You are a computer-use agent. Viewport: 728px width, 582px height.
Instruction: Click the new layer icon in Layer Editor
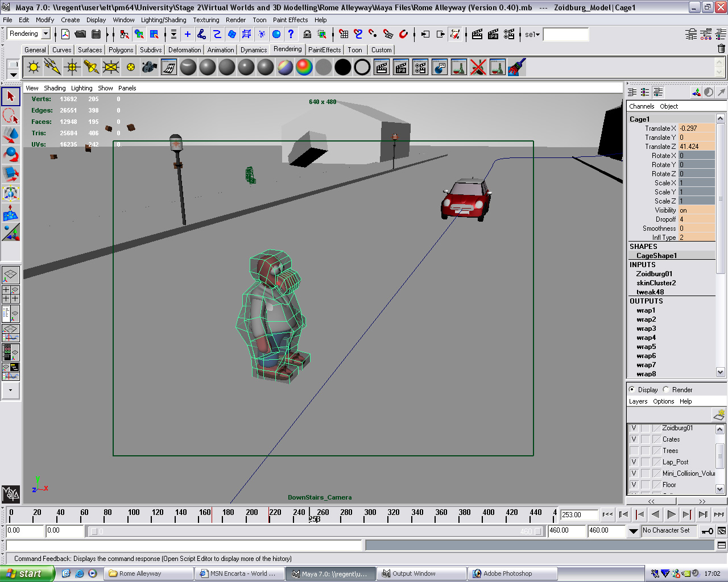tap(719, 415)
